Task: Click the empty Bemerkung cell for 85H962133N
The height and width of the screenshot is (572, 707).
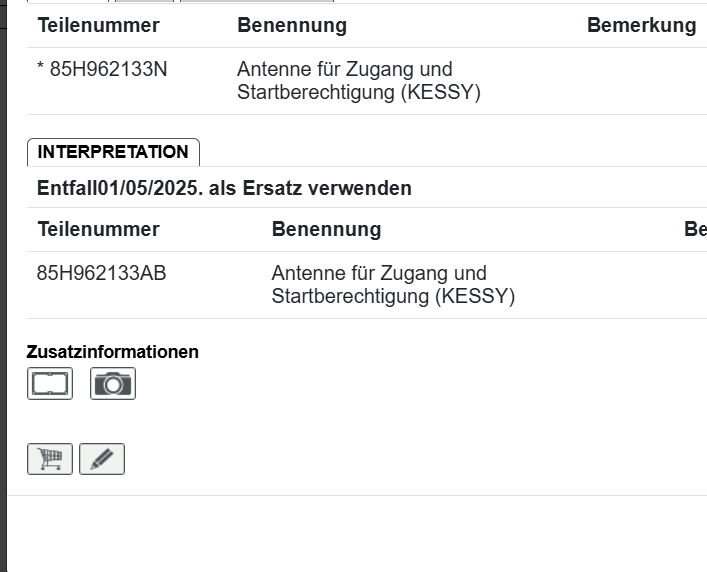Action: pyautogui.click(x=641, y=81)
